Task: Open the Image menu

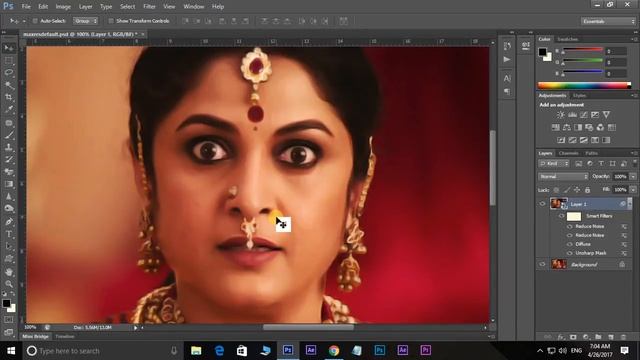Action: [63, 7]
